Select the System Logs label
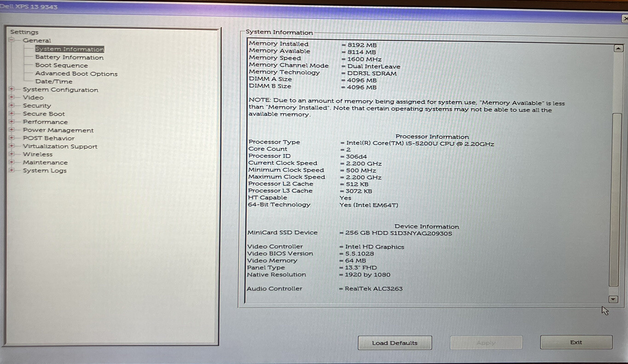 [x=45, y=170]
